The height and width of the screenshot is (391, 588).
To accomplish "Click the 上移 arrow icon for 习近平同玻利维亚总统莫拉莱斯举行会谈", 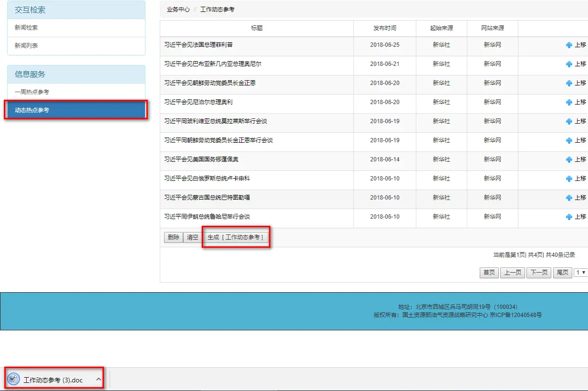I will tap(568, 121).
